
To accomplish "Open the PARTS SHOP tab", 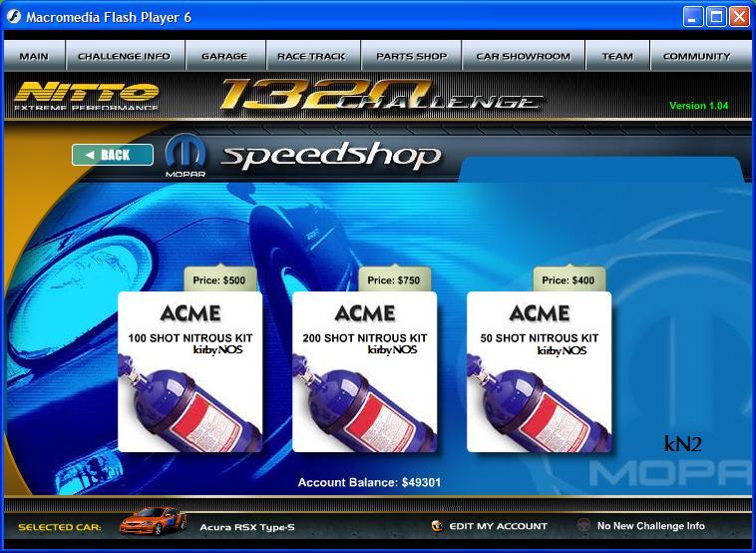I will pyautogui.click(x=411, y=56).
